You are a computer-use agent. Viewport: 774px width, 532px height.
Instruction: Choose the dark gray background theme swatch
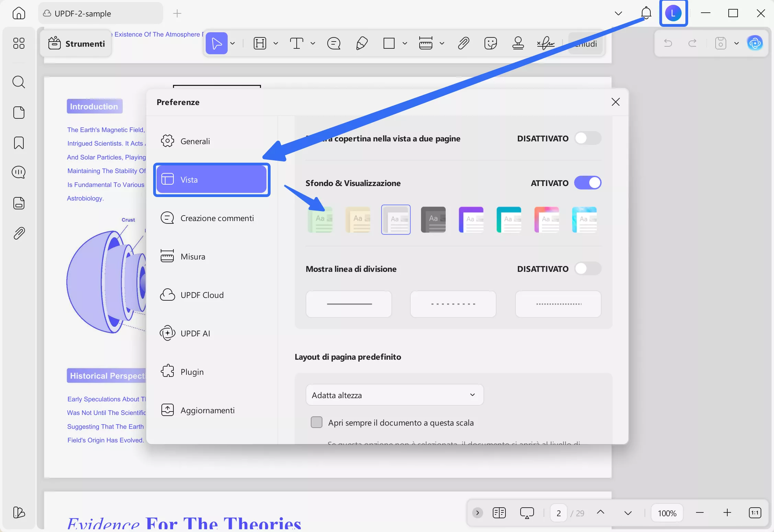[433, 220]
